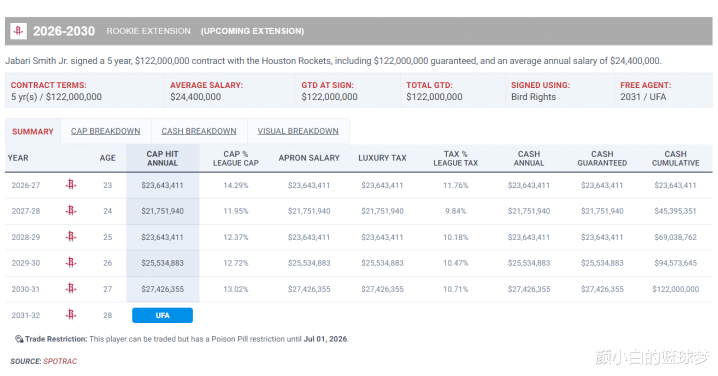This screenshot has height=376, width=718.
Task: Click the Year column header
Action: pos(18,158)
